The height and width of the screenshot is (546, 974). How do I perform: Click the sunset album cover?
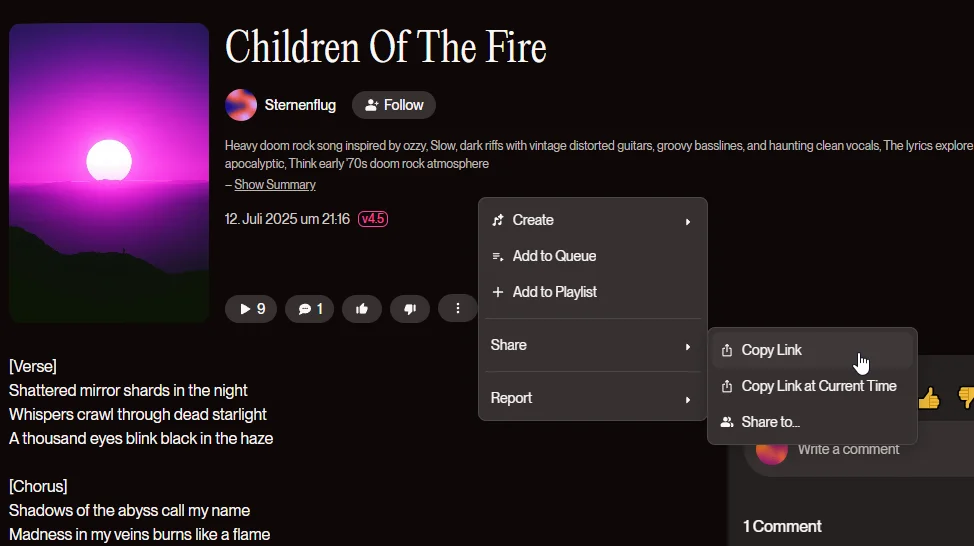(x=109, y=173)
